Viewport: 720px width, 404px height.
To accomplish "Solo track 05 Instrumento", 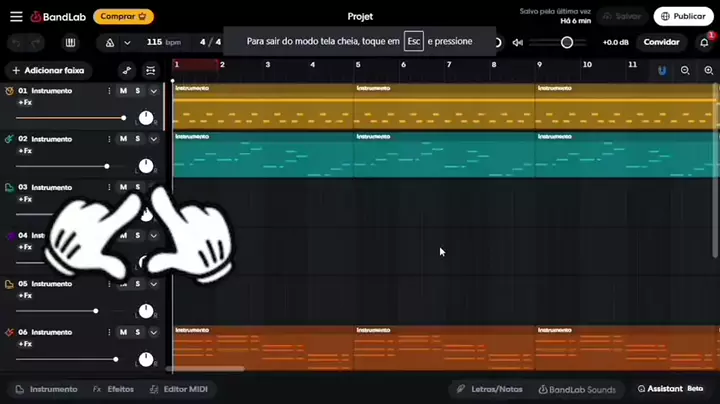I will click(x=137, y=284).
